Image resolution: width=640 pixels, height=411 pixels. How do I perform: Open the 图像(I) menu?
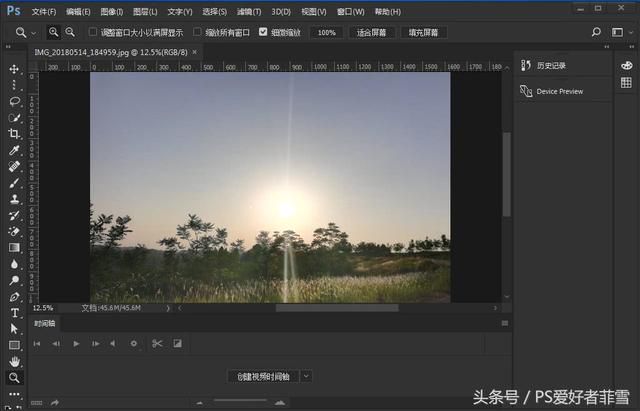pyautogui.click(x=112, y=12)
